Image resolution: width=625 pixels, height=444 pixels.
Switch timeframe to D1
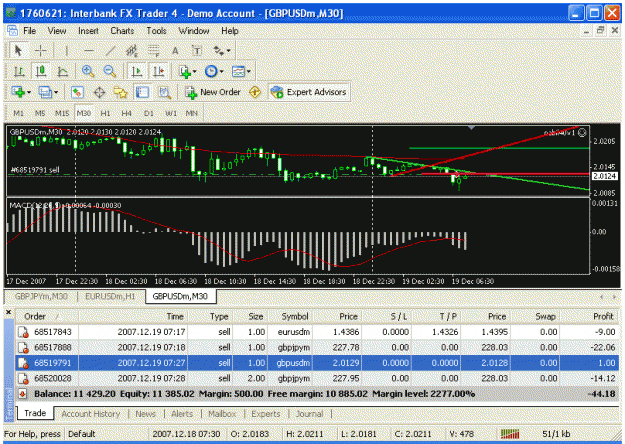(x=148, y=113)
